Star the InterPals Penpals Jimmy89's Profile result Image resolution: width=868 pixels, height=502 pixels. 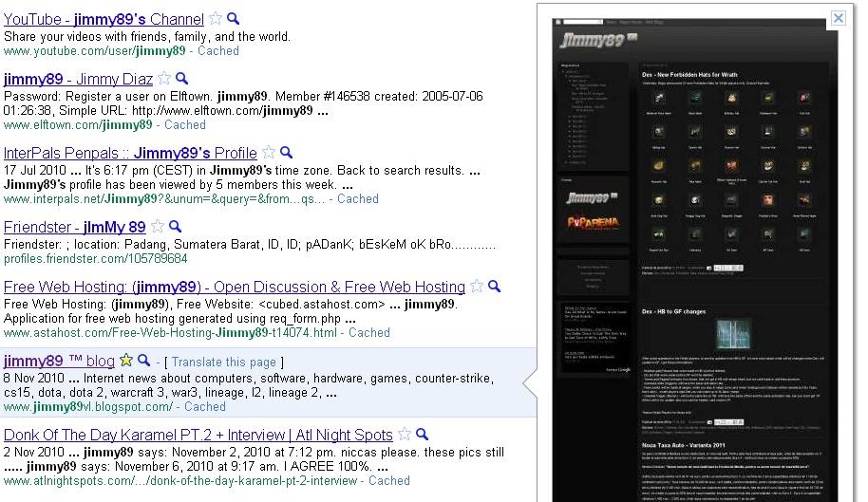[269, 152]
